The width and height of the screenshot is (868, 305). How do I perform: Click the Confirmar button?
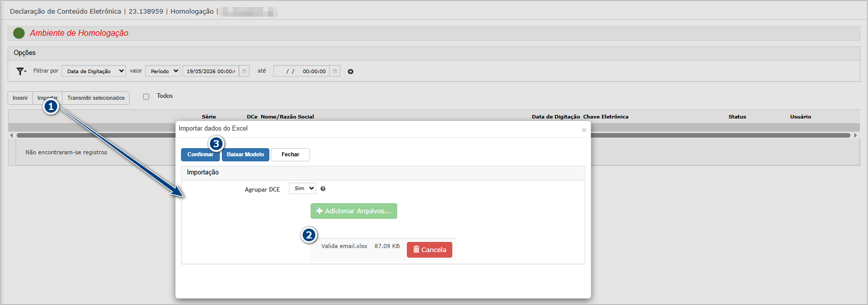pos(200,155)
